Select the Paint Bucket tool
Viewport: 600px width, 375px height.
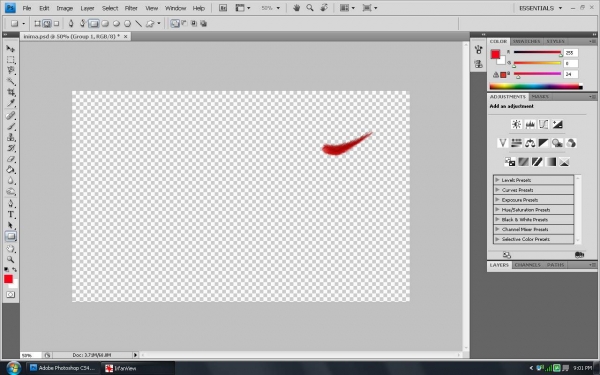click(10, 170)
